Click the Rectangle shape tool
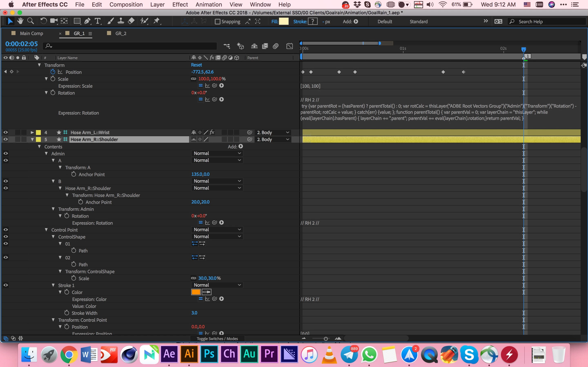 tap(77, 21)
